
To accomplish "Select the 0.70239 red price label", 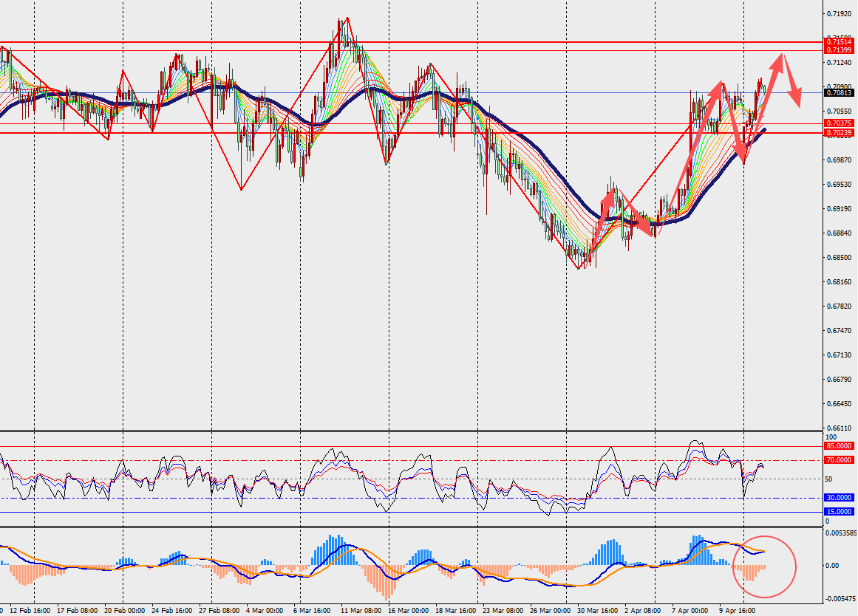I will [839, 133].
